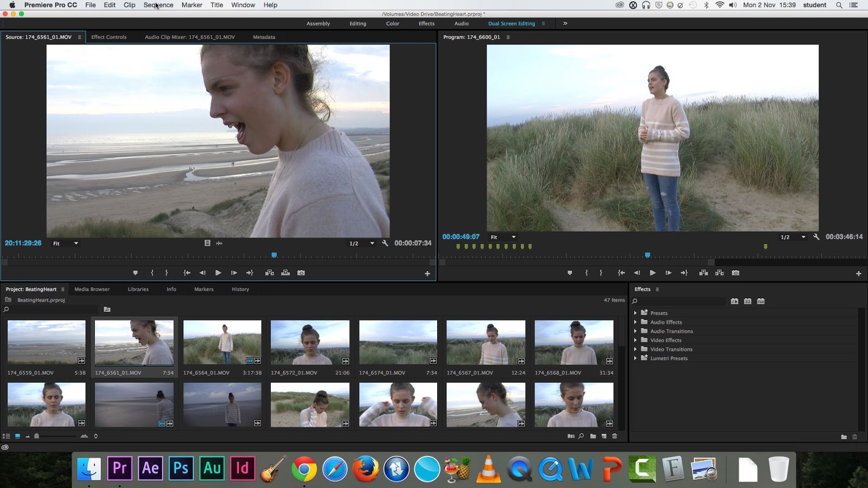Image resolution: width=868 pixels, height=488 pixels.
Task: Toggle the Accelerated Effects filter in Effects panel
Action: [x=735, y=301]
